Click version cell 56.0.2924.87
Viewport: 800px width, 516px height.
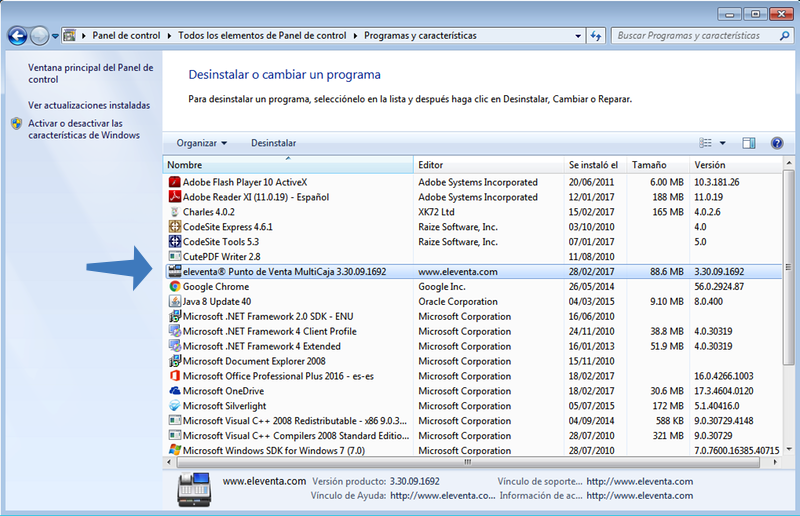[x=719, y=286]
